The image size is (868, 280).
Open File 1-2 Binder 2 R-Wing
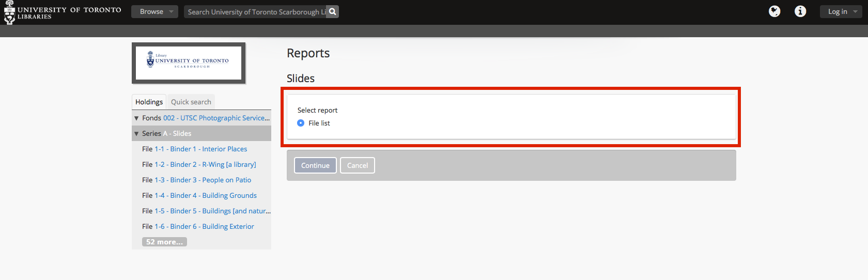pyautogui.click(x=205, y=164)
